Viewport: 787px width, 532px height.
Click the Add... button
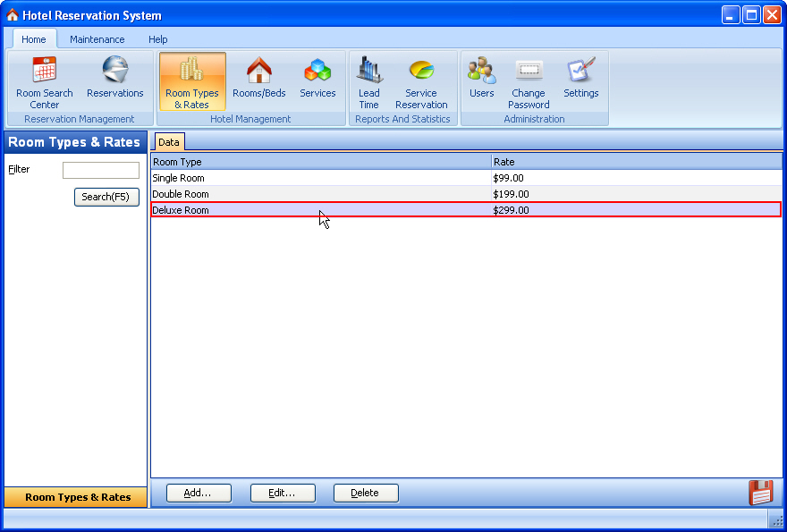click(x=199, y=493)
